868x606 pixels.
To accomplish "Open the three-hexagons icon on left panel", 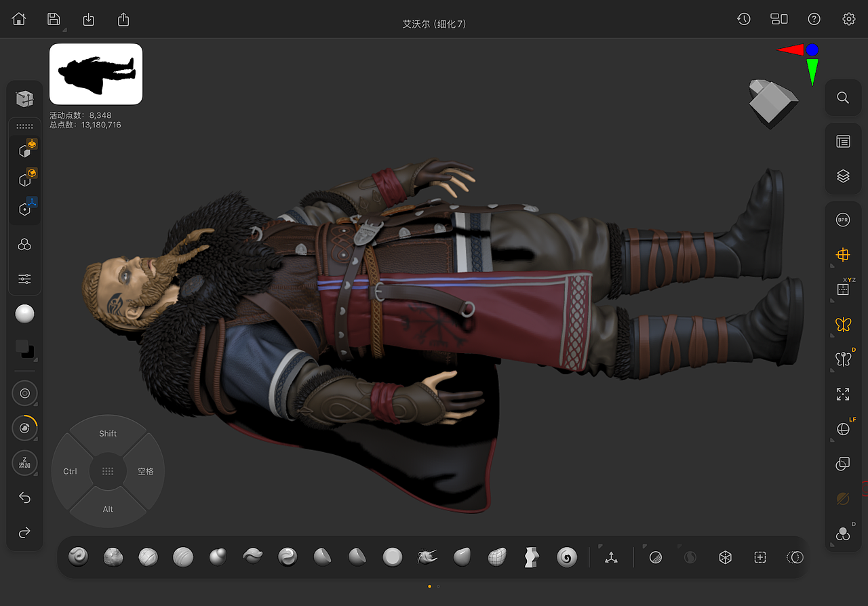I will click(25, 245).
